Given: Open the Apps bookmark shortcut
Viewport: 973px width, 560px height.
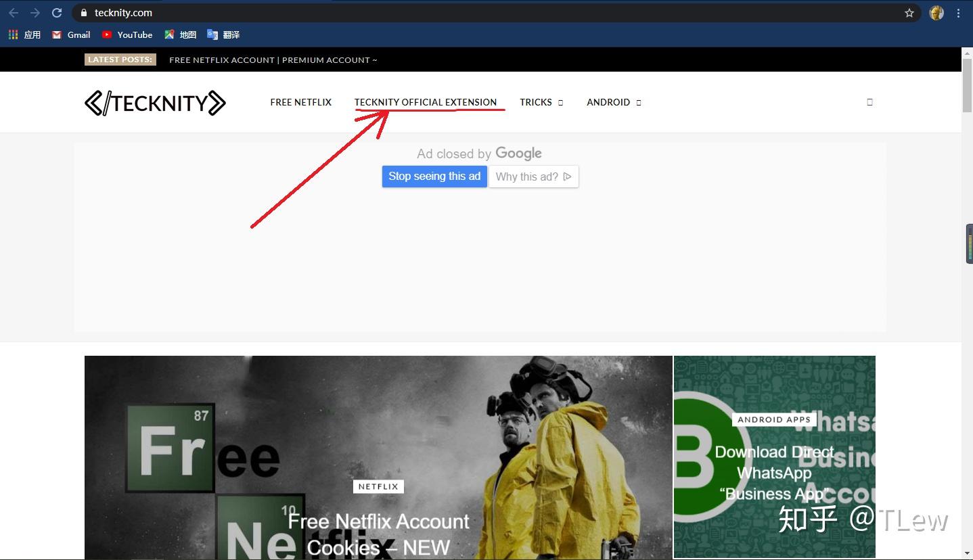Looking at the screenshot, I should point(24,34).
